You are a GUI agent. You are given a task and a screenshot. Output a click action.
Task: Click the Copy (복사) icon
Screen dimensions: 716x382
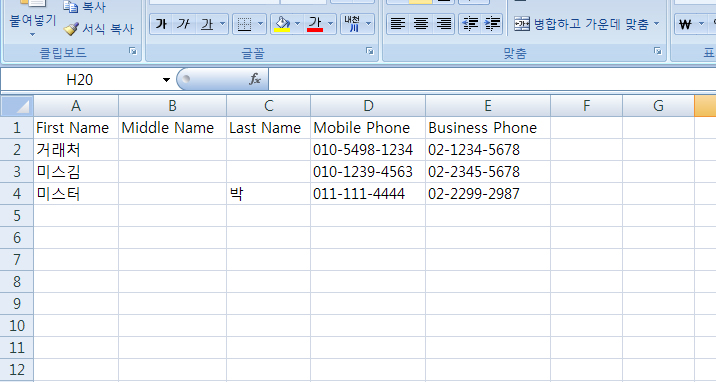(70, 7)
